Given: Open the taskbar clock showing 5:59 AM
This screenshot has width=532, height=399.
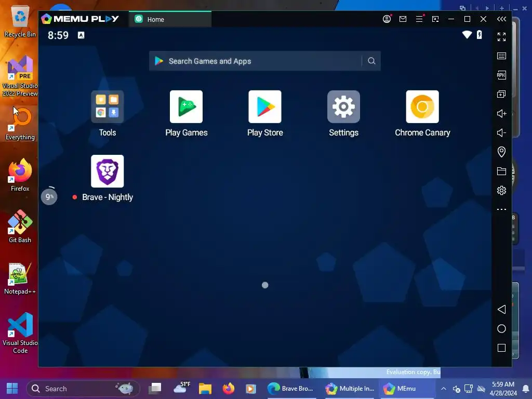Looking at the screenshot, I should pyautogui.click(x=503, y=389).
